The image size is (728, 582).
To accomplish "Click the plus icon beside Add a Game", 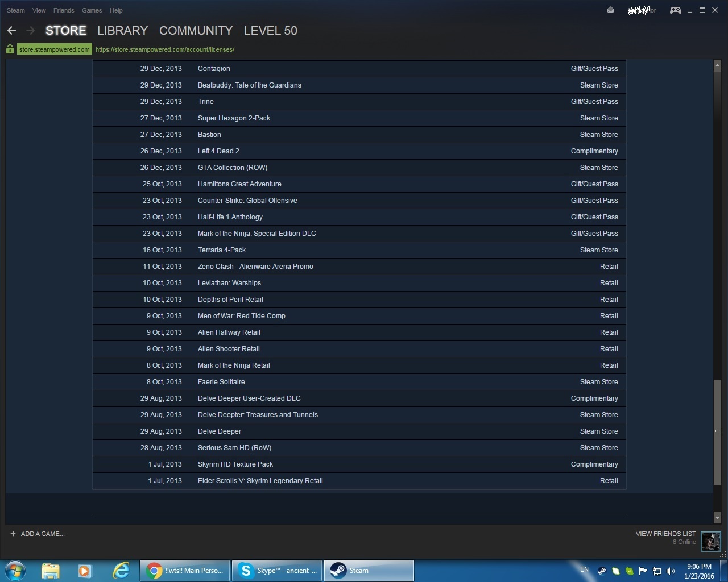I will pos(13,534).
